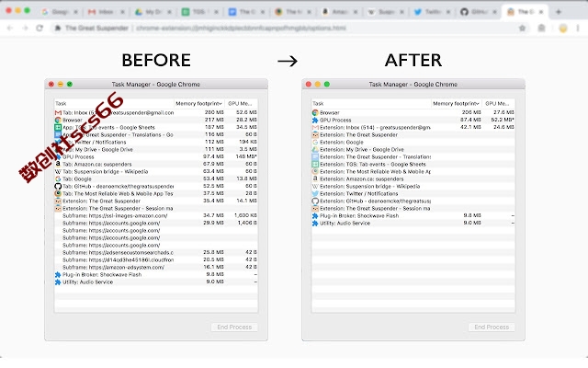Select 'Extension: Google' row in AFTER window
Screen dimensions: 588x368
pos(413,143)
